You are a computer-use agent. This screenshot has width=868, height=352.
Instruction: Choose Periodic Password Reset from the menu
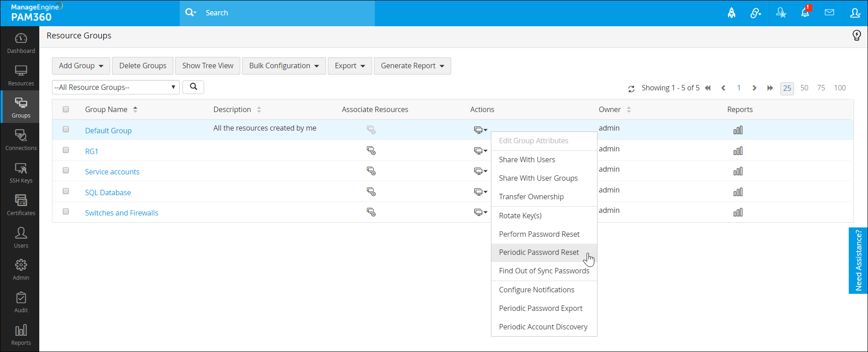tap(539, 253)
